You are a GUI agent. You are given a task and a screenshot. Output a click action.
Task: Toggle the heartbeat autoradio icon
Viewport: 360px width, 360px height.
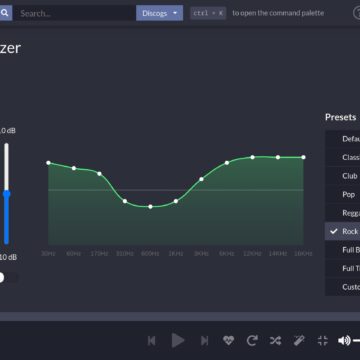pyautogui.click(x=228, y=340)
